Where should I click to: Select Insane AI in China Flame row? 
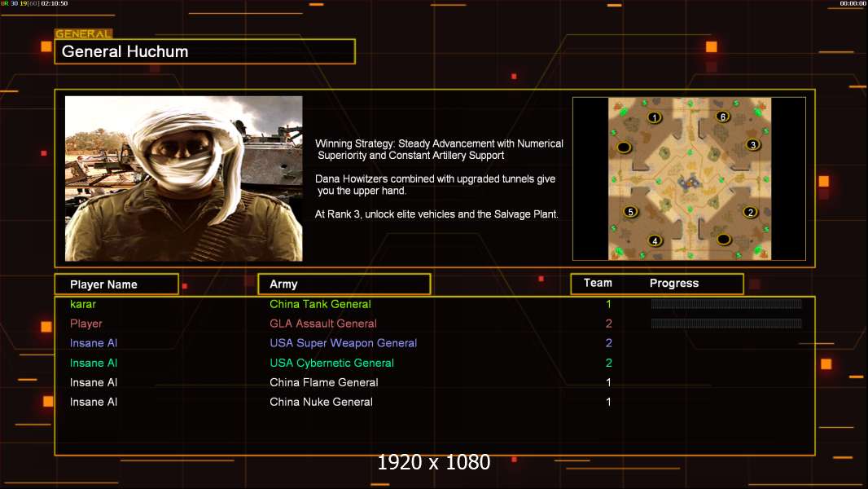94,382
